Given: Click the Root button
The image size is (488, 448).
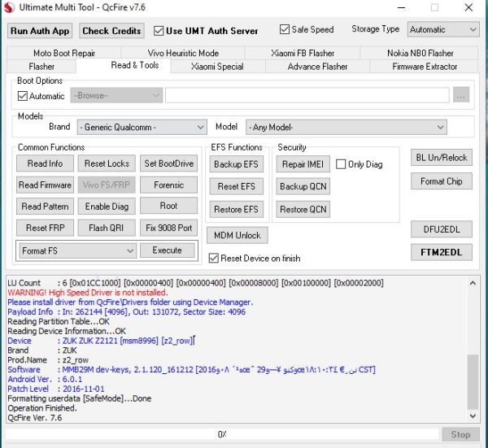Looking at the screenshot, I should (x=168, y=206).
